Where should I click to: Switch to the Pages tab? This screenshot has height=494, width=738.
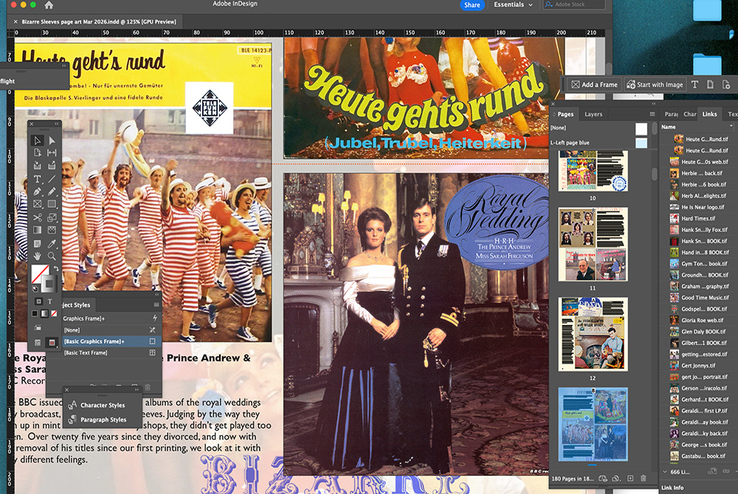[565, 114]
